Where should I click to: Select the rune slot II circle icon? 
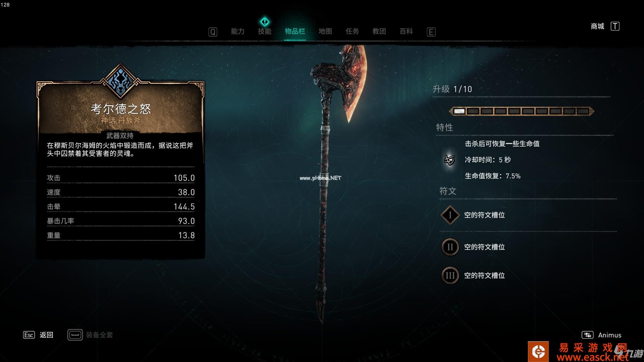(450, 247)
